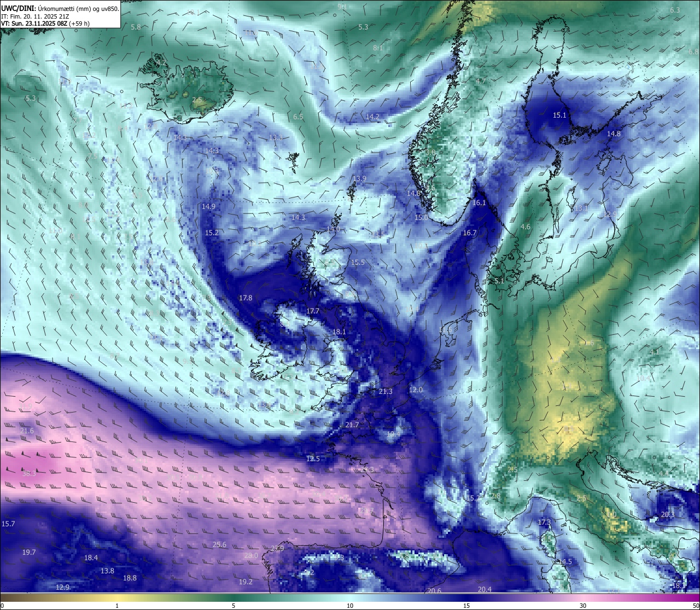
Task: Click the 38.3 maximum value in the pink area
Action: tap(29, 474)
